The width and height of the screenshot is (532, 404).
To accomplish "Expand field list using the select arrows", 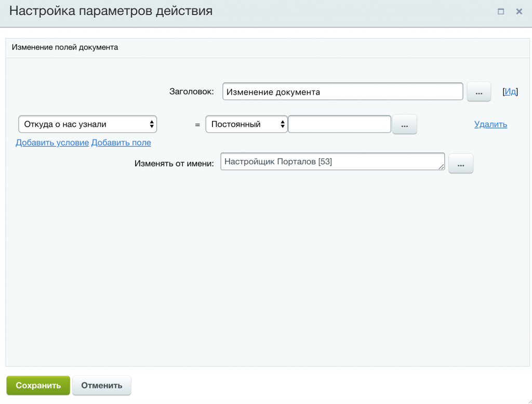I will click(152, 124).
